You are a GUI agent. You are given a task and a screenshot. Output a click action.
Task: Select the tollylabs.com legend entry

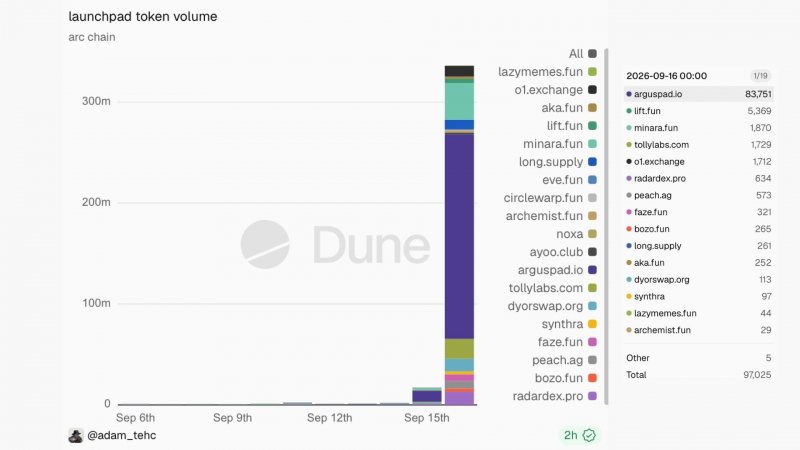(553, 288)
